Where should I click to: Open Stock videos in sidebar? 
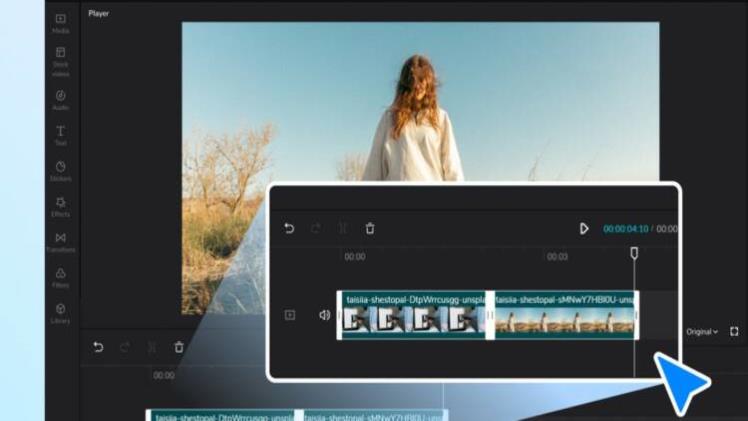tap(60, 58)
